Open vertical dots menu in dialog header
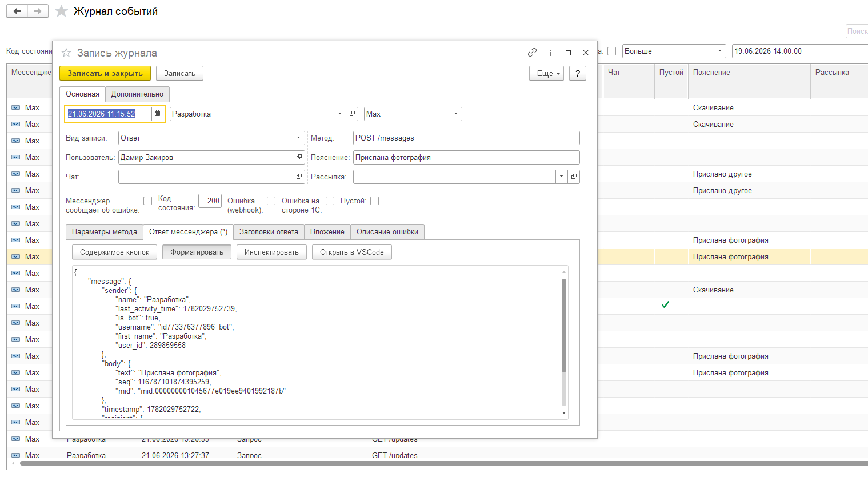 pyautogui.click(x=550, y=53)
